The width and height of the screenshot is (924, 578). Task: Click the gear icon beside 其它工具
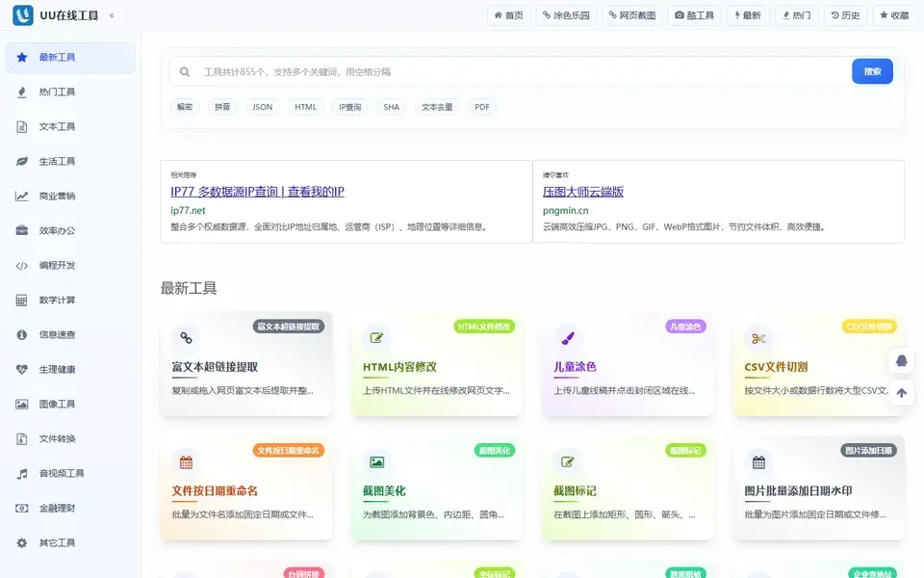point(22,543)
